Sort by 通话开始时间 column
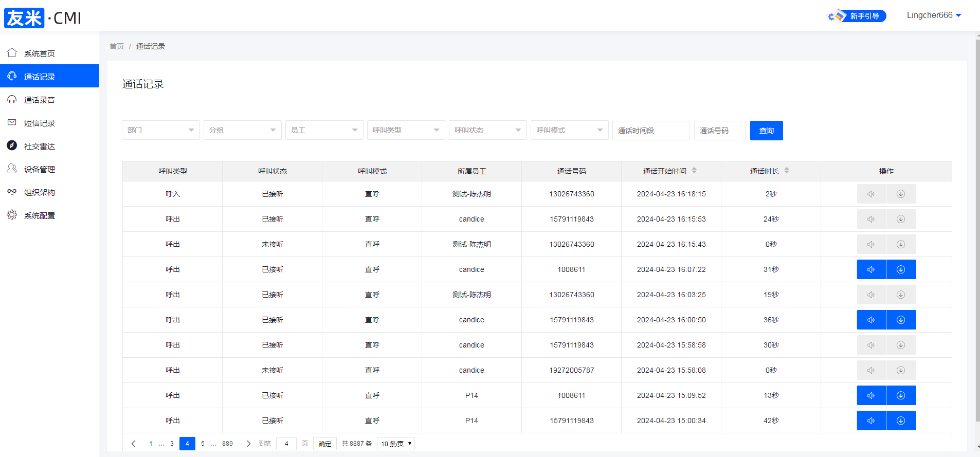 (x=694, y=171)
